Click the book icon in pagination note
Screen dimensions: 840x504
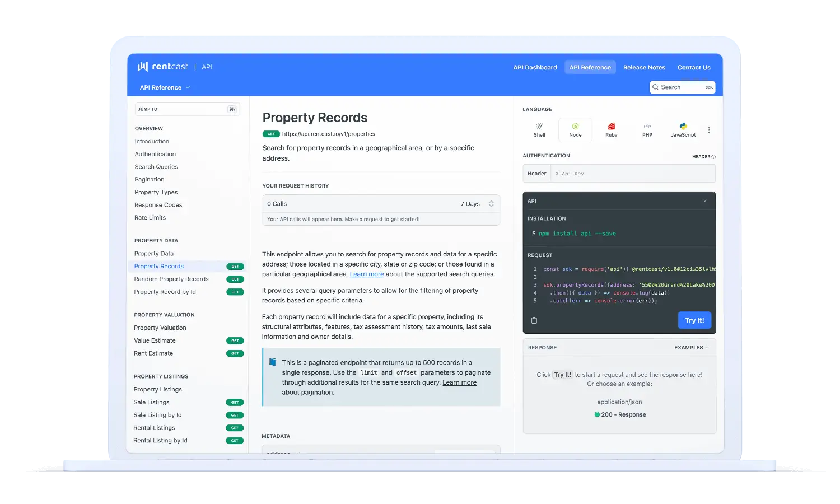click(x=273, y=362)
